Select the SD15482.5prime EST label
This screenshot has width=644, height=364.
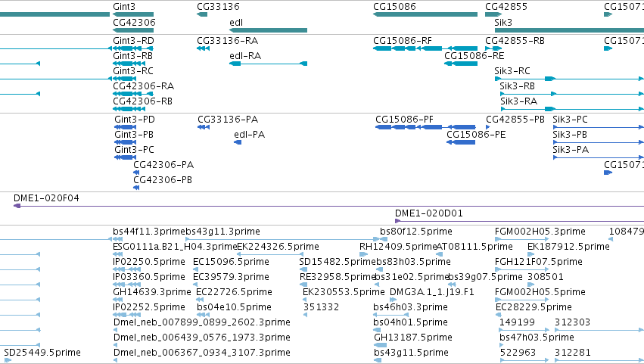pos(338,262)
